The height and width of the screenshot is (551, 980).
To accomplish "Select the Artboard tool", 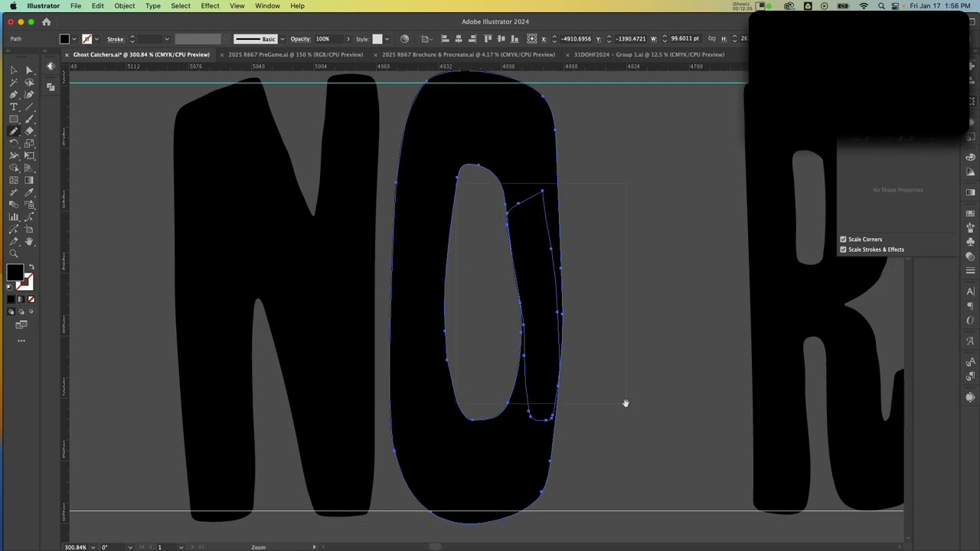I will (29, 229).
